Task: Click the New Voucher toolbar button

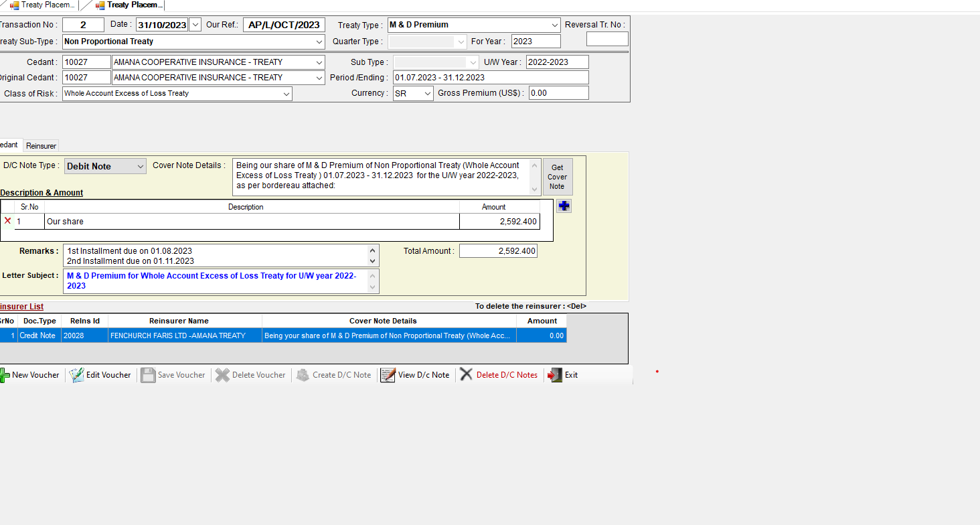Action: pos(29,375)
